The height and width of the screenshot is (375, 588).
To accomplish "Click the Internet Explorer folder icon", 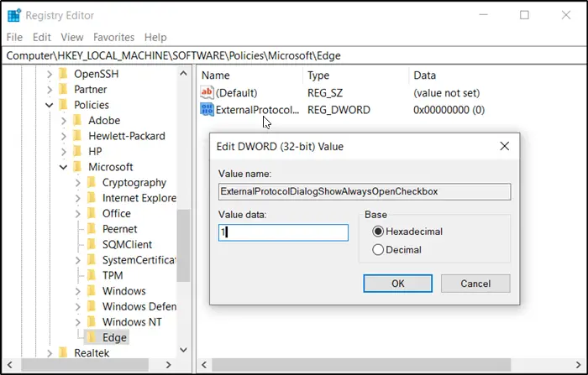I will 92,197.
